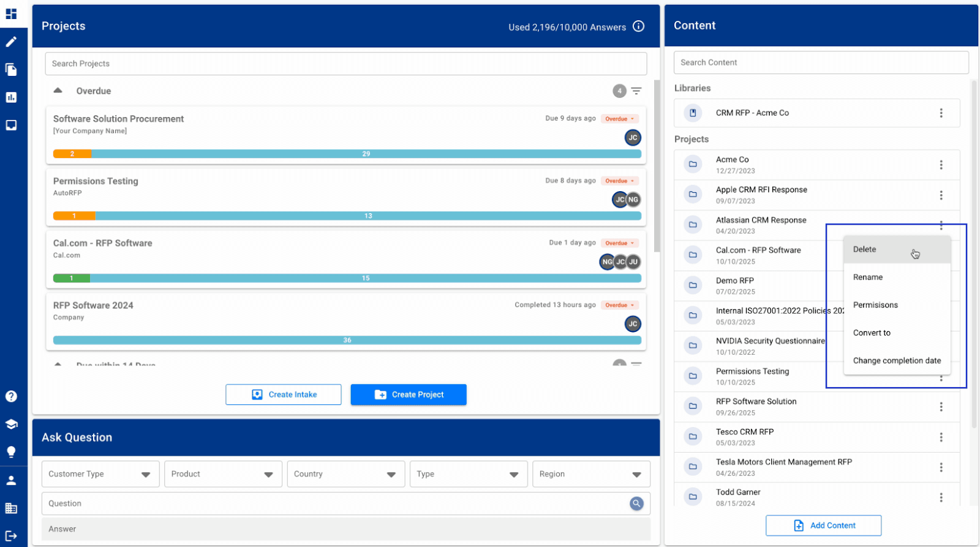Select the pencil edit icon in sidebar
Viewport: 980px width, 547px height.
pyautogui.click(x=11, y=42)
